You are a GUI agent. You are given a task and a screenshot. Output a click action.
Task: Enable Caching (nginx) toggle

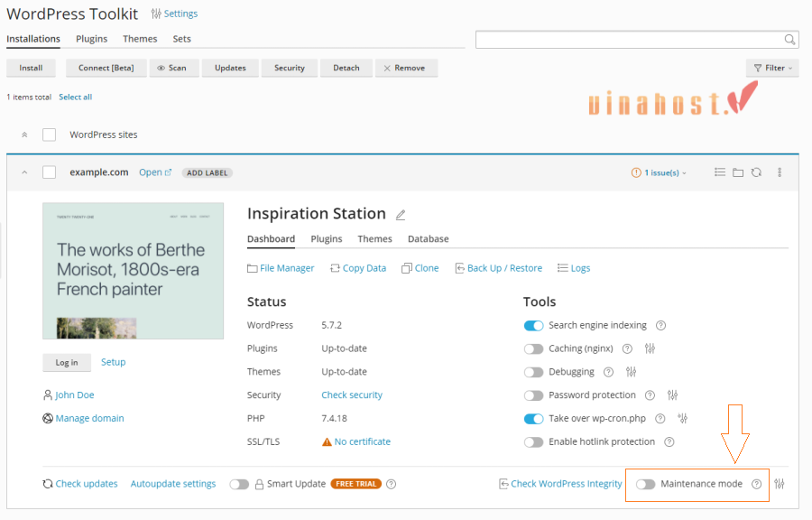(x=533, y=348)
